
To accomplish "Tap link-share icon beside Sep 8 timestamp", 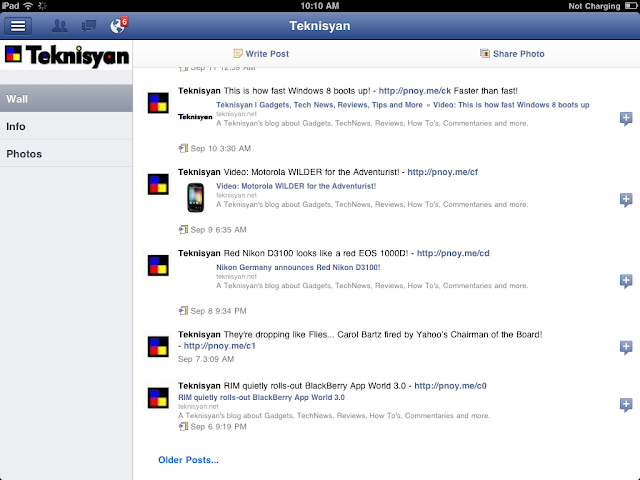I will tap(183, 311).
